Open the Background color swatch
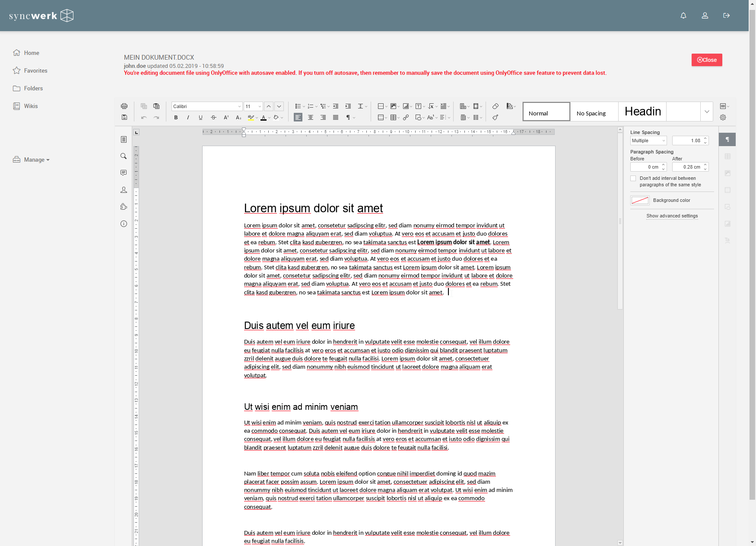Viewport: 756px width, 546px height. click(640, 200)
